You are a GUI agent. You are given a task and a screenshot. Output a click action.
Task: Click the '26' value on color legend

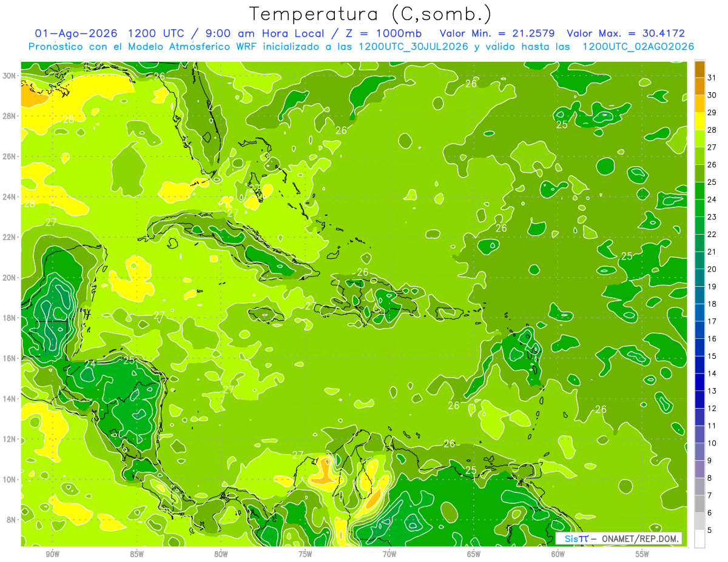(x=712, y=165)
